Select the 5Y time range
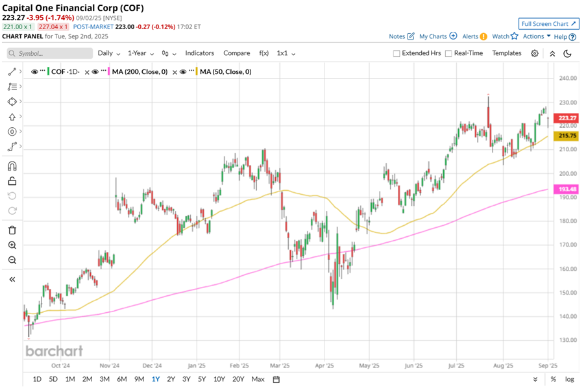 pos(202,379)
